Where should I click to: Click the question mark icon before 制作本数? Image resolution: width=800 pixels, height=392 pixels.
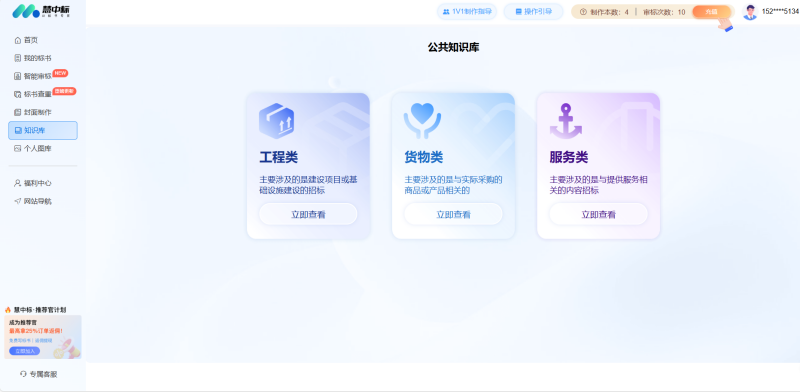click(x=584, y=12)
